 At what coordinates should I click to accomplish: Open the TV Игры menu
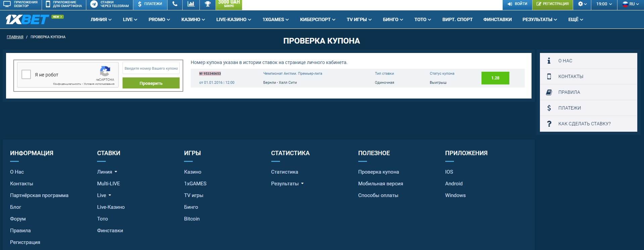pos(359,19)
